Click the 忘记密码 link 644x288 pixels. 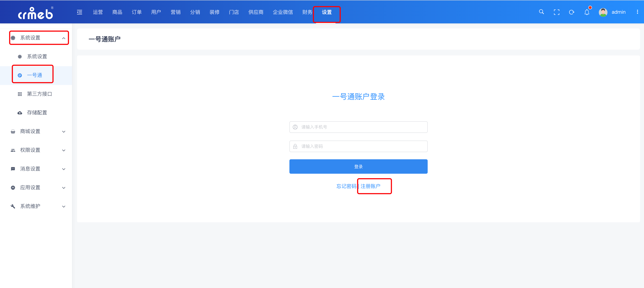(x=346, y=186)
